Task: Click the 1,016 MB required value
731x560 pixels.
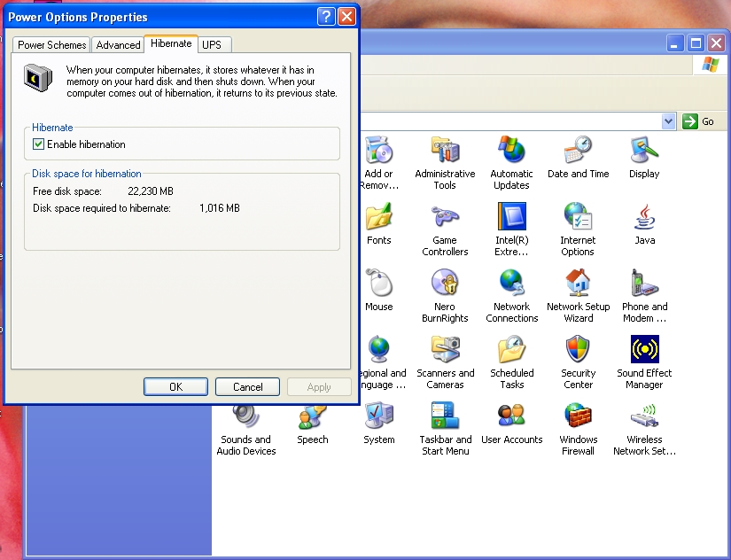Action: pyautogui.click(x=220, y=208)
